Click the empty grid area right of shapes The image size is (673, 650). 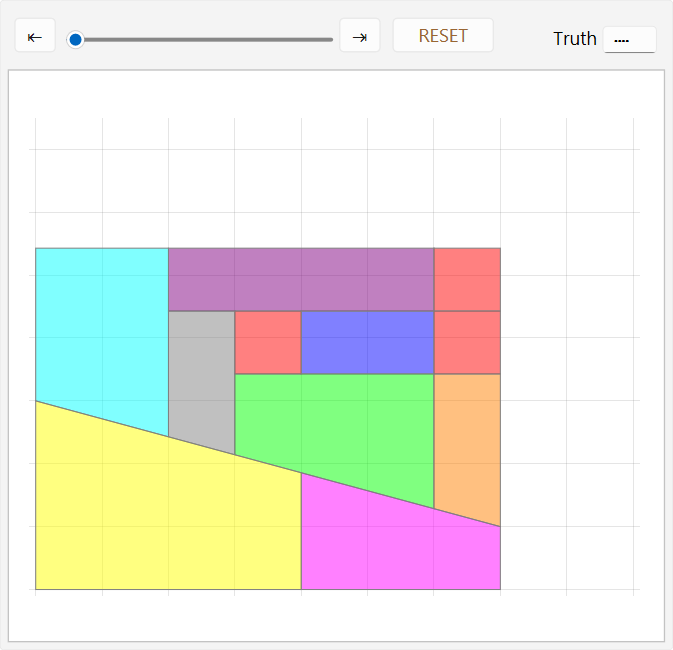click(570, 400)
